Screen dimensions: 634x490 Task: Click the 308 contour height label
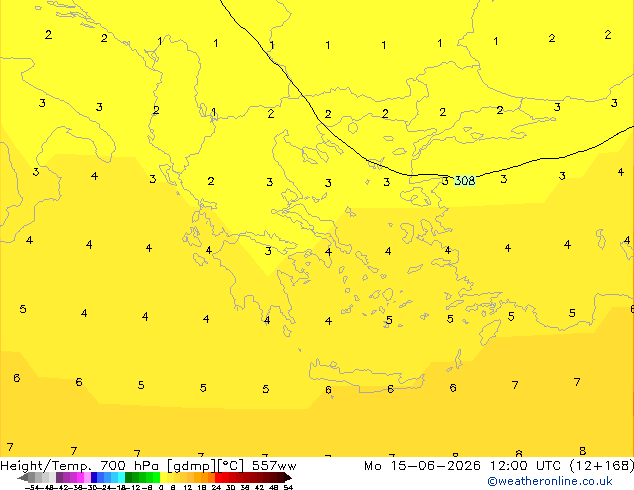pyautogui.click(x=465, y=180)
